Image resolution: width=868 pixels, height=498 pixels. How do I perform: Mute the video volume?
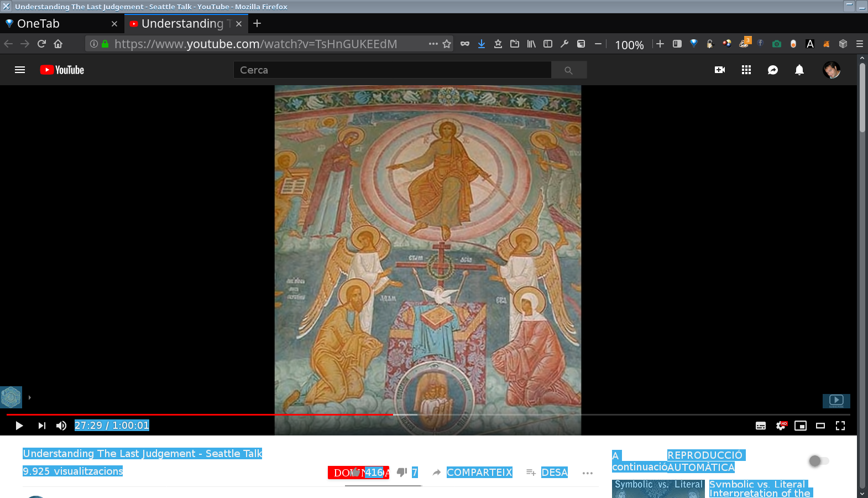(61, 426)
